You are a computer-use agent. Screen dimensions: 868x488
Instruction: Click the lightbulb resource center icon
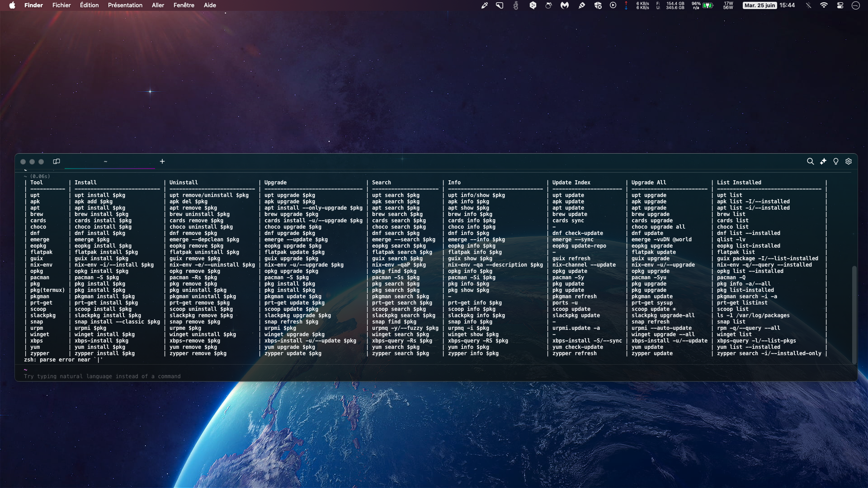836,161
